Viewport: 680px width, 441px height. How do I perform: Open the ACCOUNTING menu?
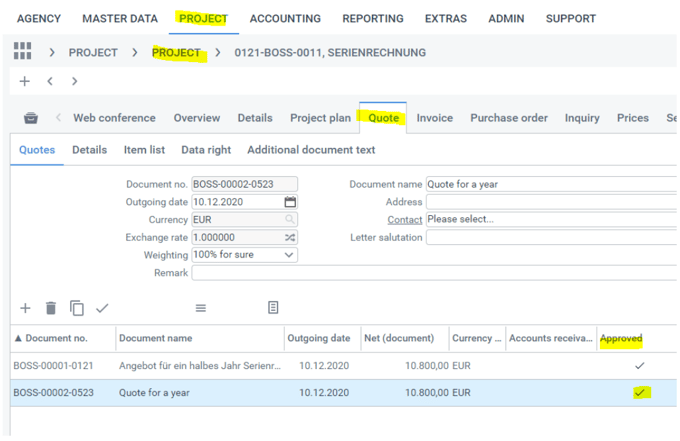pyautogui.click(x=285, y=18)
